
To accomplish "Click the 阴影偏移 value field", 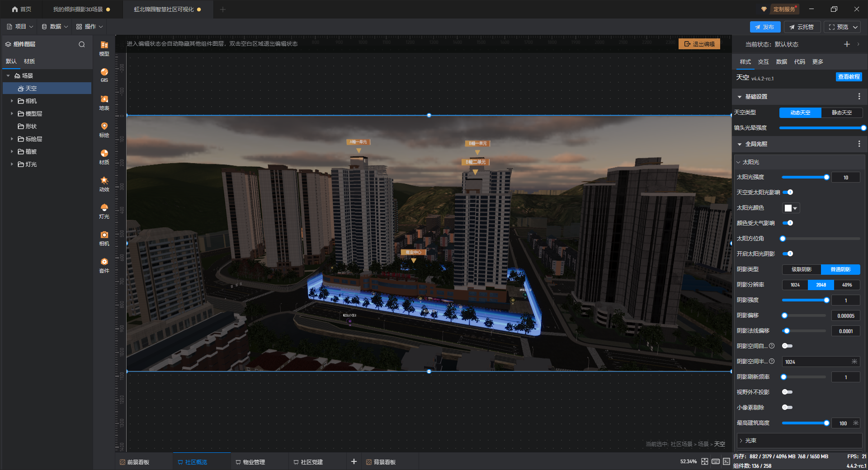I will [x=846, y=316].
